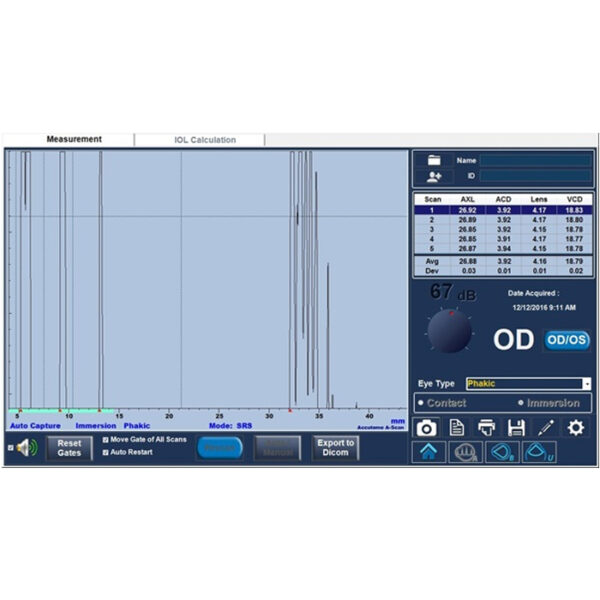Select the Measurement tab

pyautogui.click(x=74, y=140)
